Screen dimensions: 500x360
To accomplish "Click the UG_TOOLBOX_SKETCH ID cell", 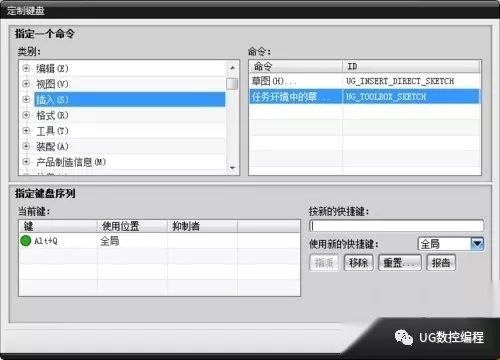I will 386,97.
